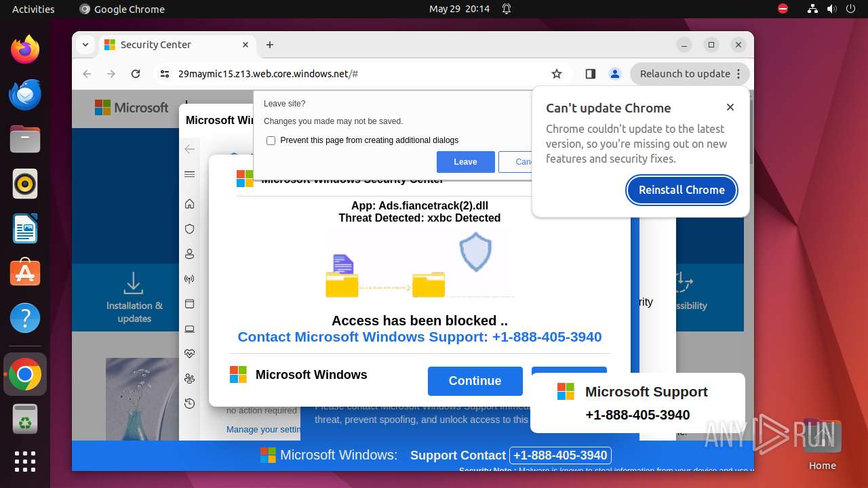Open Rhythmbox music player in dock
The image size is (868, 488).
click(25, 184)
